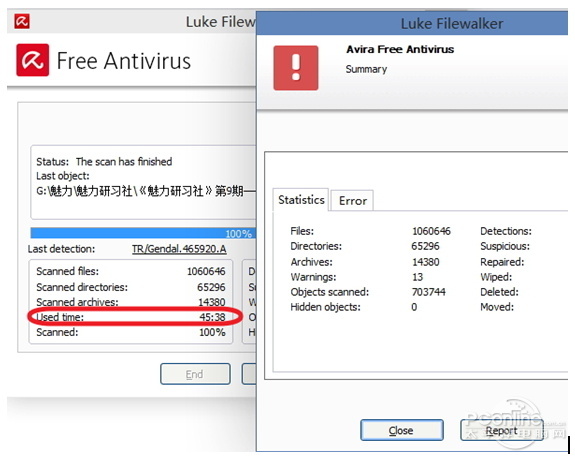Image resolution: width=575 pixels, height=459 pixels.
Task: Open the TR/Gendal.465920.A detection link
Action: (x=179, y=249)
